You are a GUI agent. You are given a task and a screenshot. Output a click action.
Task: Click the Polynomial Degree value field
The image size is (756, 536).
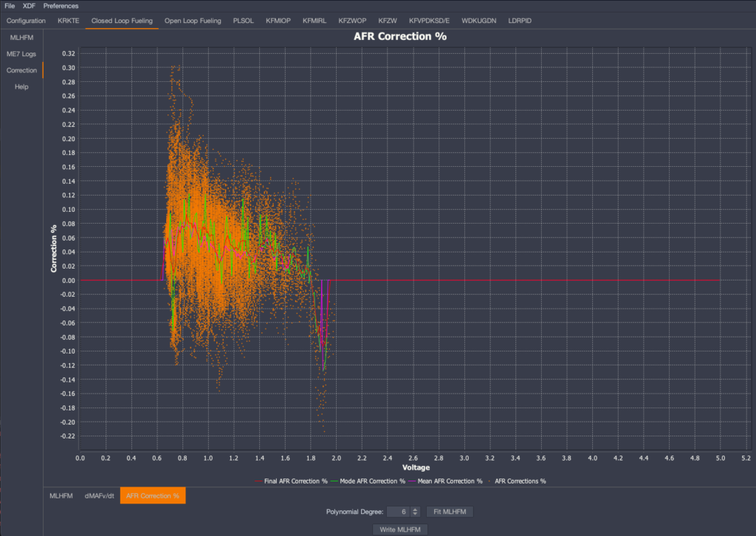click(x=399, y=512)
